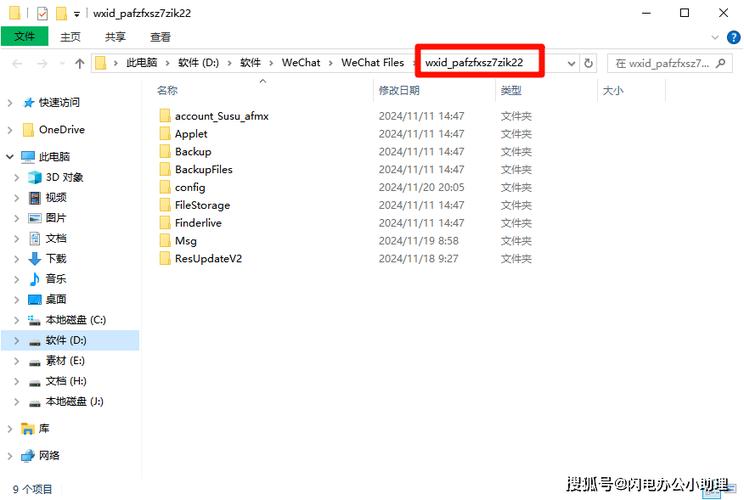Go back with the back arrow

[17, 63]
